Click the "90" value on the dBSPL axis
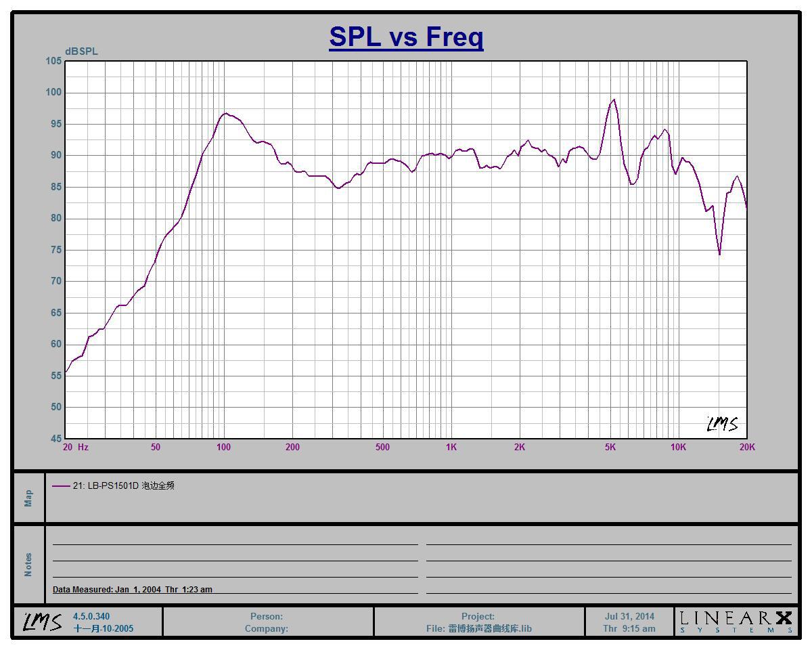This screenshot has width=812, height=650. tap(56, 155)
